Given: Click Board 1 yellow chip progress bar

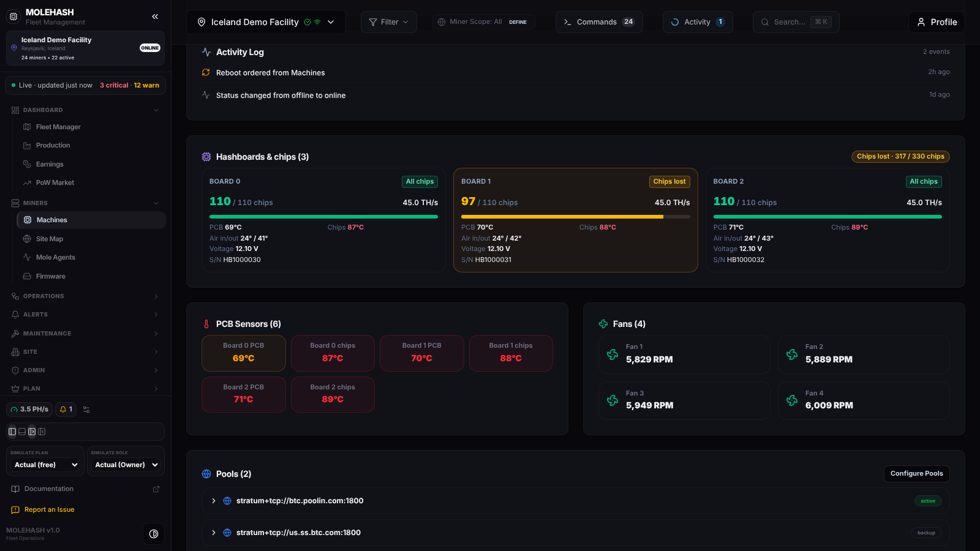Looking at the screenshot, I should tap(575, 217).
